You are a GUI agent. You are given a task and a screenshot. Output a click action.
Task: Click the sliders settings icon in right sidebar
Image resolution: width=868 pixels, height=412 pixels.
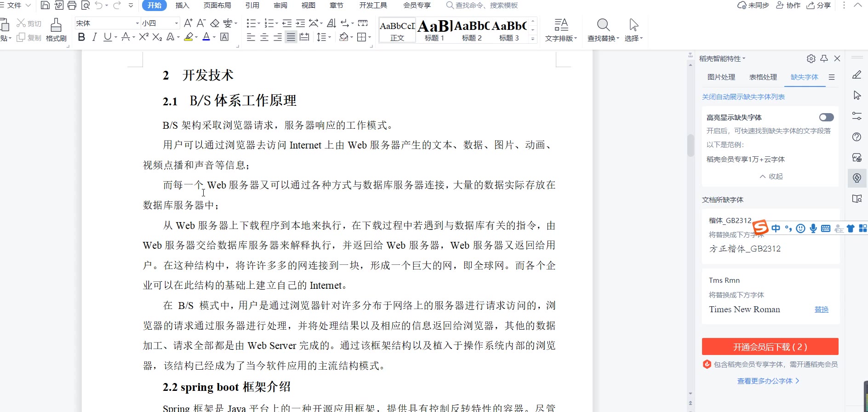(x=857, y=116)
